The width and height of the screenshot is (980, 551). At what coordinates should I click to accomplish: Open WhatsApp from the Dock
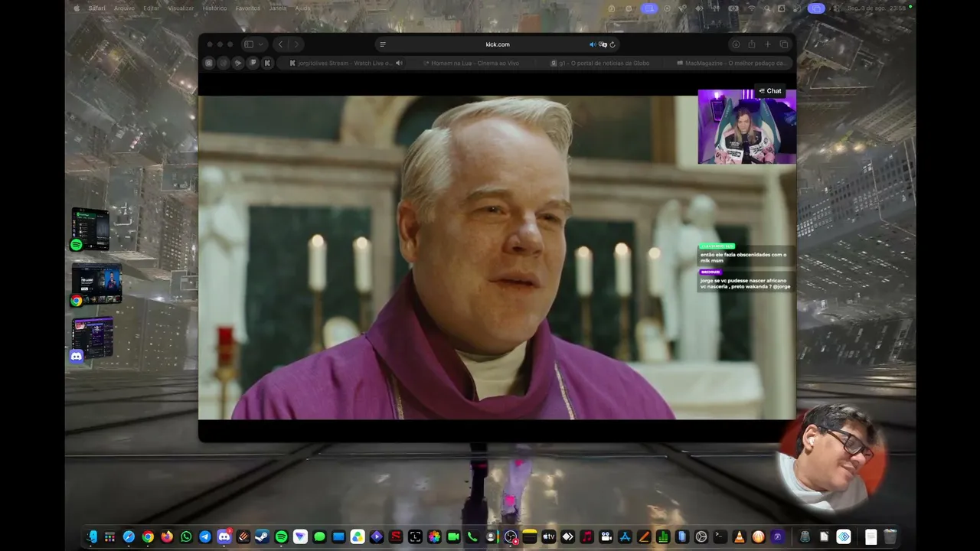pyautogui.click(x=186, y=537)
